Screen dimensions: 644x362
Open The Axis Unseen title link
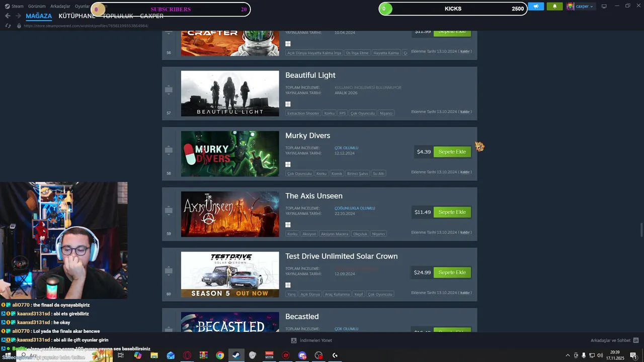(x=314, y=196)
